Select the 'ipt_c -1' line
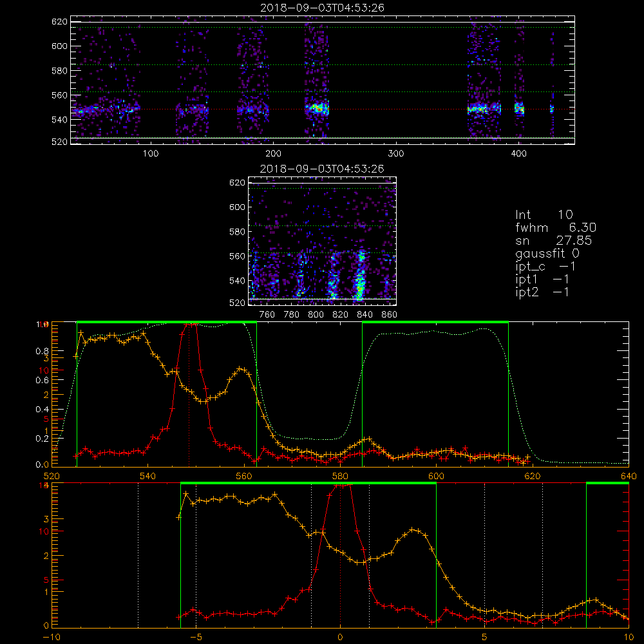Image resolution: width=644 pixels, height=644 pixels. point(545,267)
